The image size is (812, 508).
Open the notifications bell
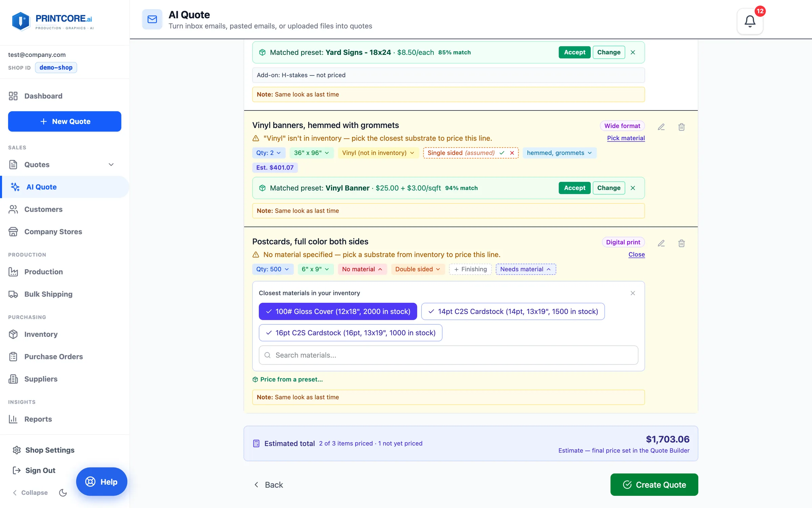(x=750, y=21)
